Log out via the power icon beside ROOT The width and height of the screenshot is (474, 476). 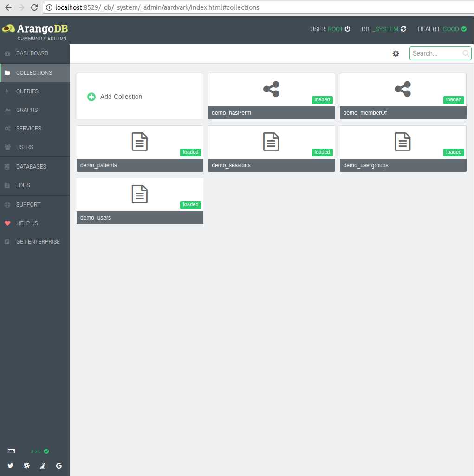click(x=348, y=29)
